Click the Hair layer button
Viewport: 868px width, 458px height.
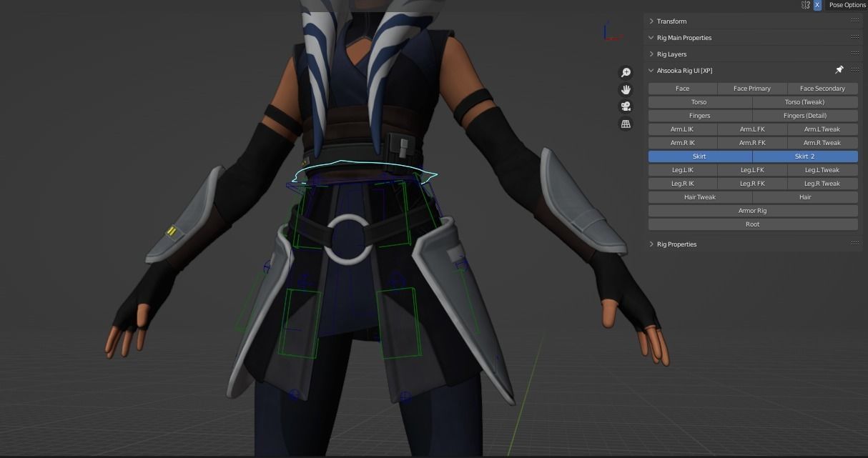(805, 197)
